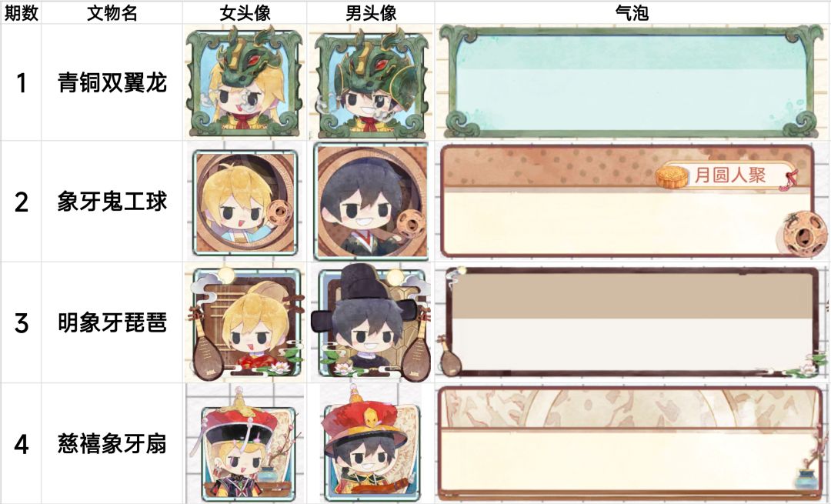This screenshot has width=831, height=504.
Task: Select the female pipa avatar
Action: (x=245, y=322)
